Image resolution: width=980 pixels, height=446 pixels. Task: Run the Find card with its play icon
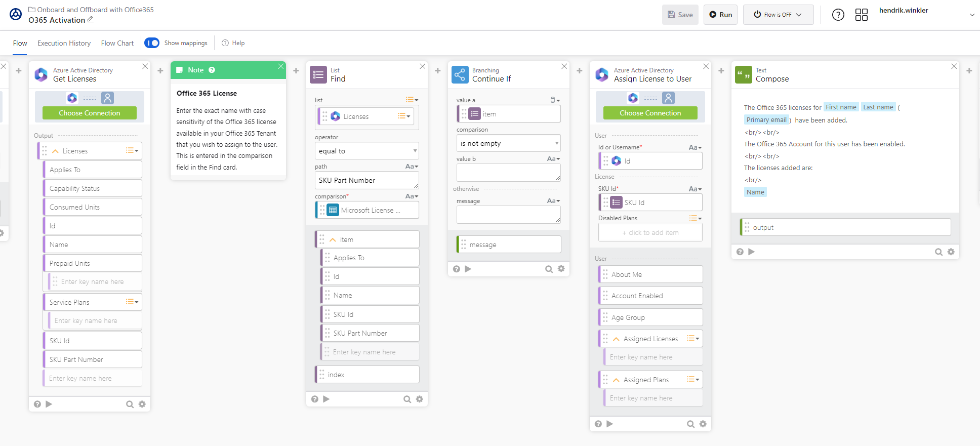pos(326,399)
